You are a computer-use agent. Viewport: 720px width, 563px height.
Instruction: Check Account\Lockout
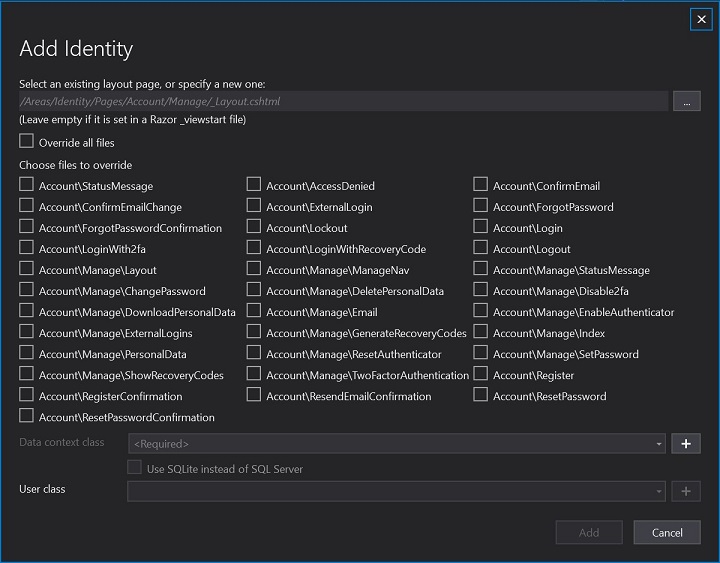[253, 226]
